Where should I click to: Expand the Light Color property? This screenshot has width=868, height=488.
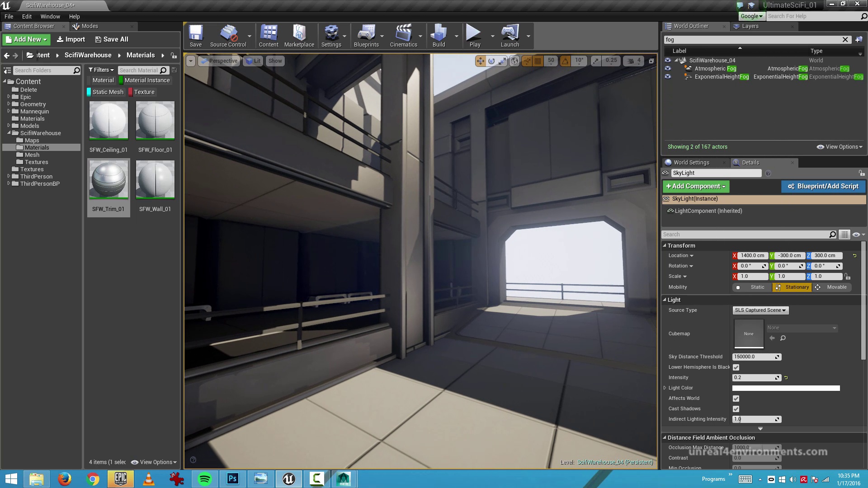[x=665, y=388]
